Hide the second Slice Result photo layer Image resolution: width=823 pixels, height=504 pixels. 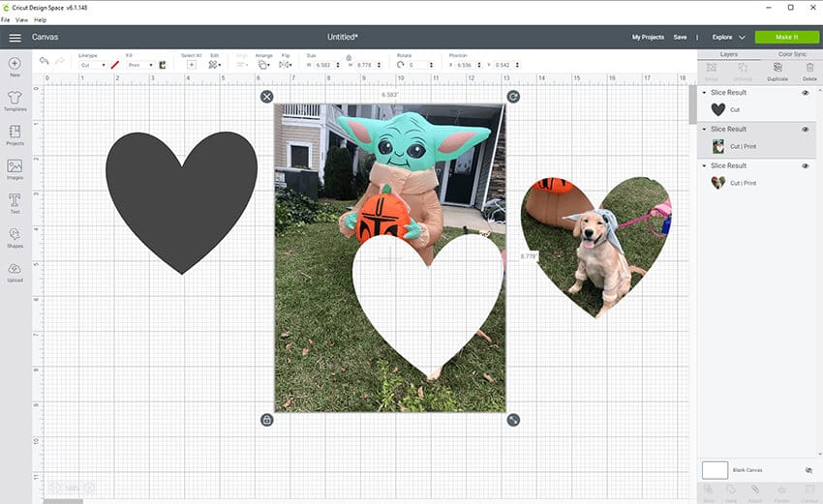click(806, 130)
